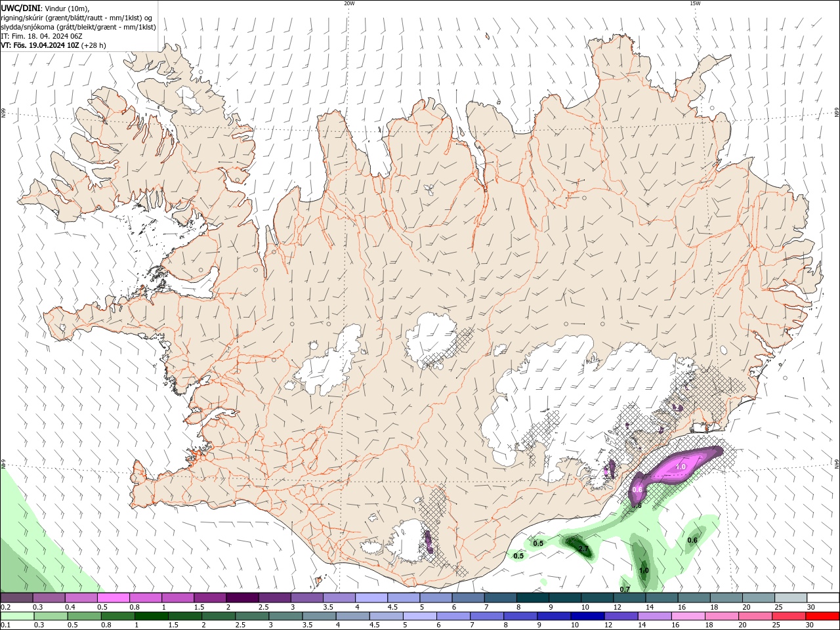
Task: Click the black '0.6' value on the eastern green patch
Action: (x=692, y=540)
